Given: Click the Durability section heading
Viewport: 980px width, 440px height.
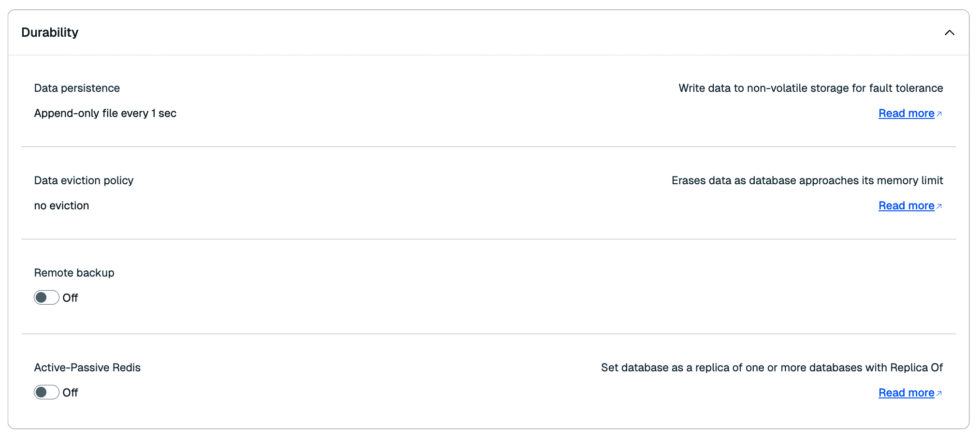Looking at the screenshot, I should [50, 32].
